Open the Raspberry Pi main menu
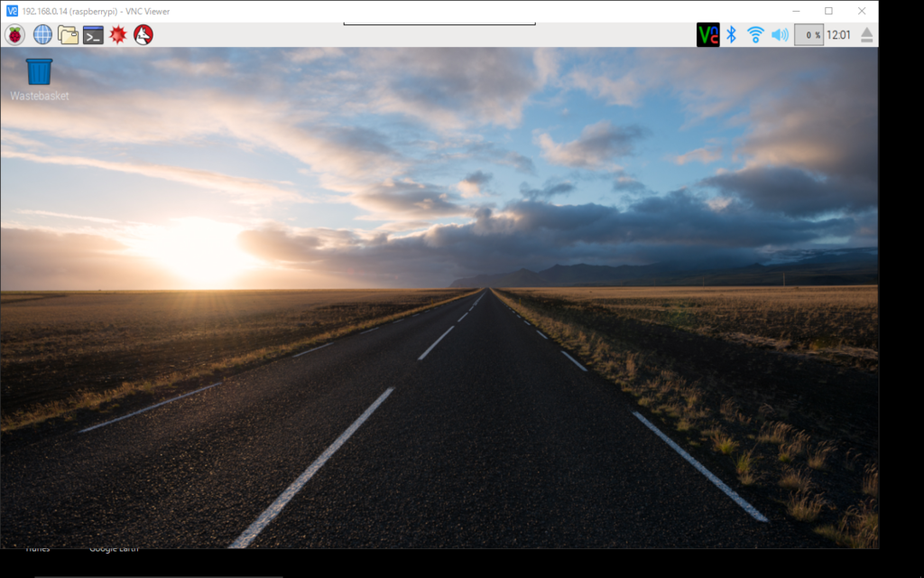Viewport: 924px width, 578px height. click(14, 35)
